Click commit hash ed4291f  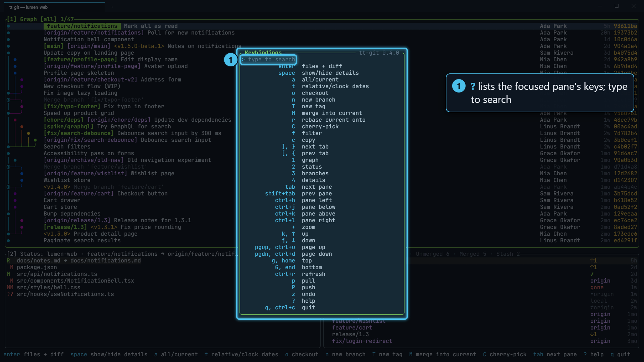(626, 241)
